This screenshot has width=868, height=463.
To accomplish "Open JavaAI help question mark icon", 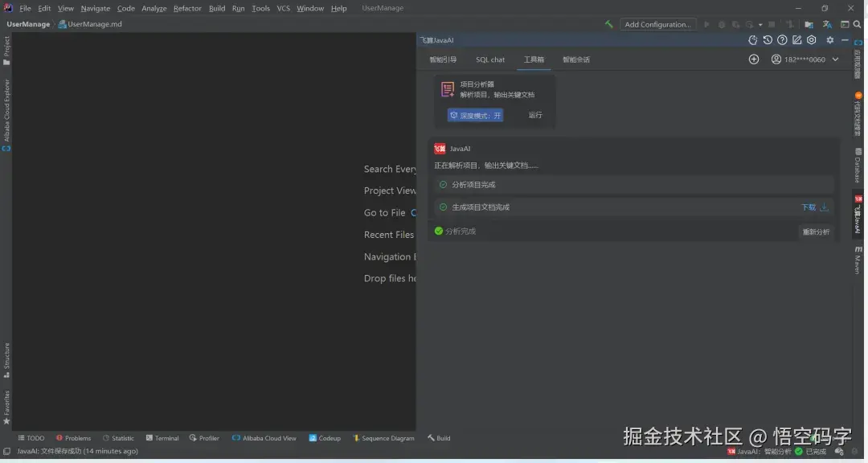I will pyautogui.click(x=782, y=40).
